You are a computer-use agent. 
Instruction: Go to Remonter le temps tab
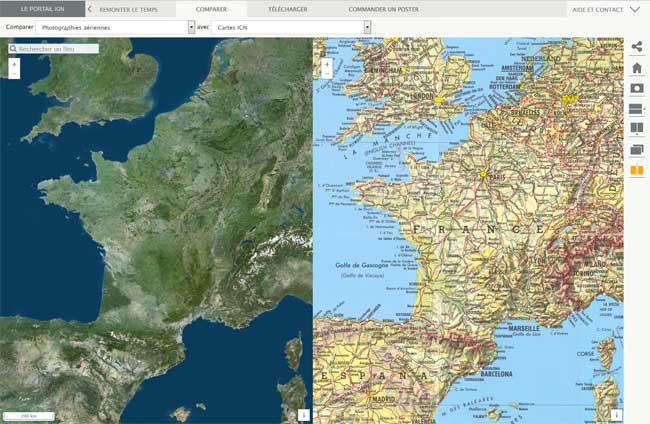[129, 9]
